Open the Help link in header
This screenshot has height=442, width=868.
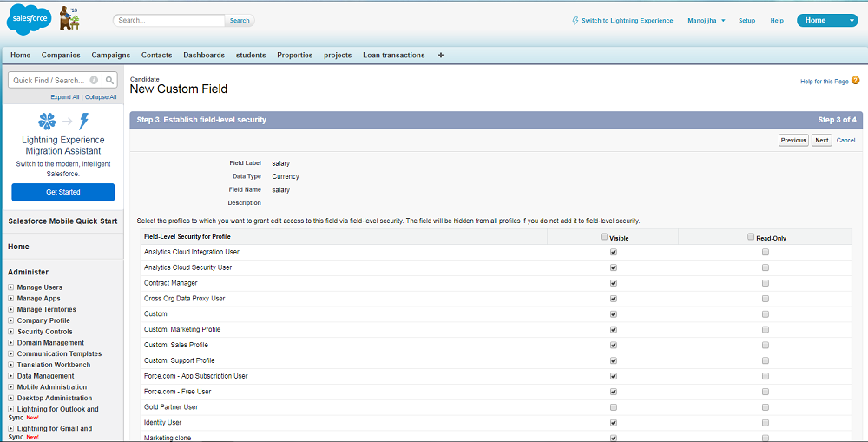click(777, 21)
